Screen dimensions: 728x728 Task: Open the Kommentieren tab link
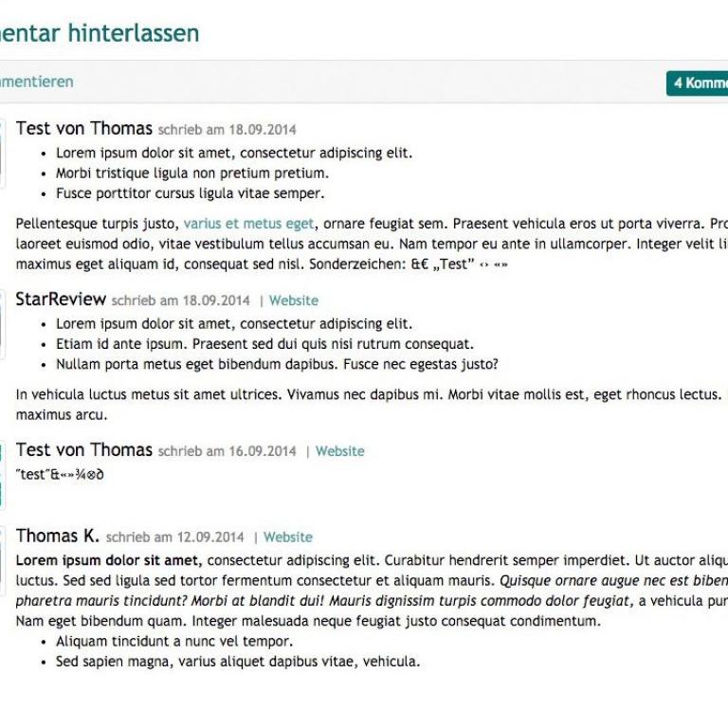coord(36,82)
